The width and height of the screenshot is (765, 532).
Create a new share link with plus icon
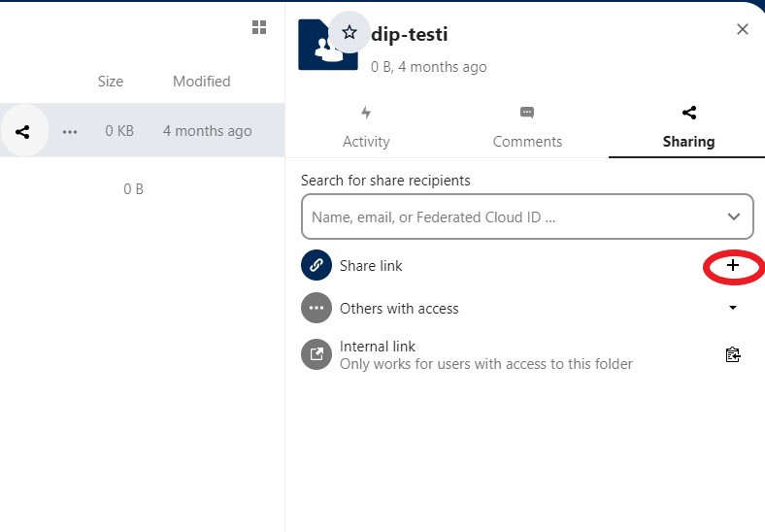coord(733,265)
